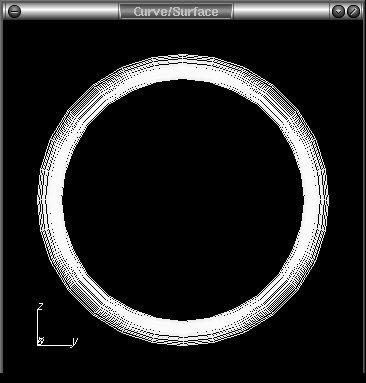This screenshot has height=383, width=366.
Task: Click the horizontal y-axis line of the triad
Action: [55, 345]
